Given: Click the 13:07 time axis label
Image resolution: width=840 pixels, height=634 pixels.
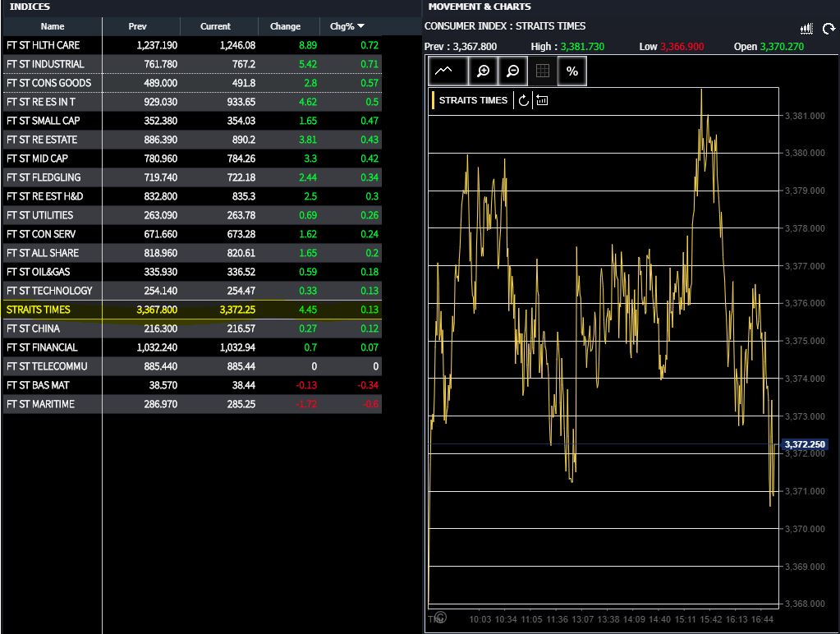Looking at the screenshot, I should (x=582, y=619).
